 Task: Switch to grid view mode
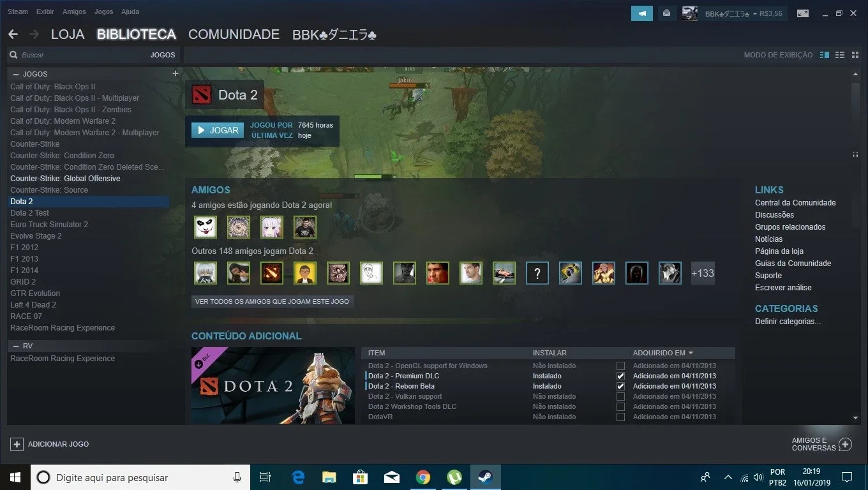click(x=855, y=55)
